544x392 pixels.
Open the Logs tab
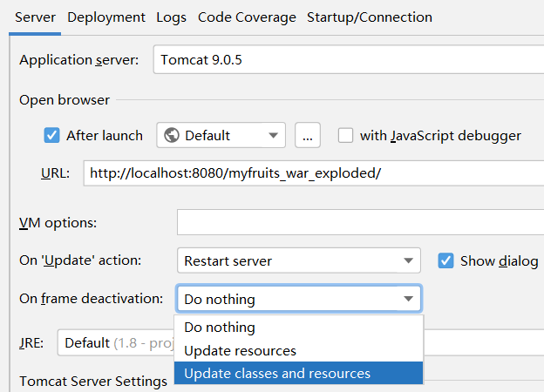(171, 17)
